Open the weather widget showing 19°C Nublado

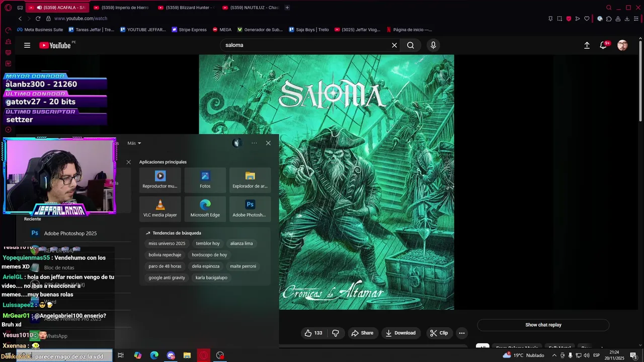(x=523, y=355)
